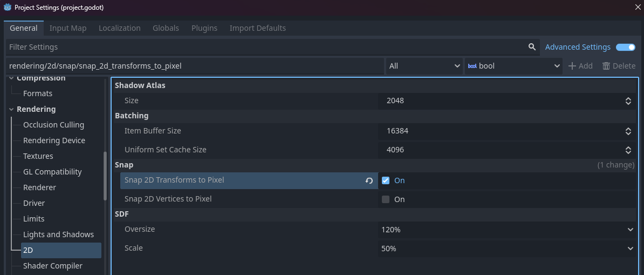Switch to the Input Map tab
Image resolution: width=644 pixels, height=275 pixels.
[x=68, y=28]
